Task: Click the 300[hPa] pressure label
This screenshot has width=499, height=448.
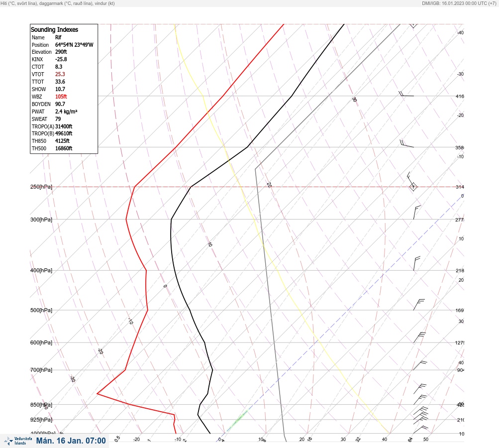Action: tap(41, 220)
